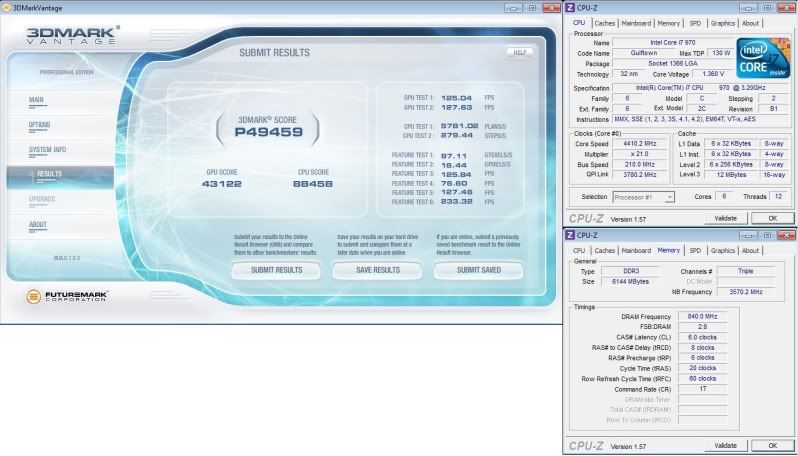Click the Futuremark Corporation logo
This screenshot has width=798, height=456.
(67, 296)
